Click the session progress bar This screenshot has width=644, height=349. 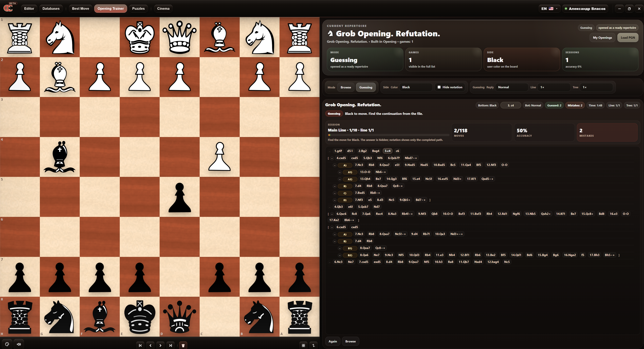[x=389, y=135]
